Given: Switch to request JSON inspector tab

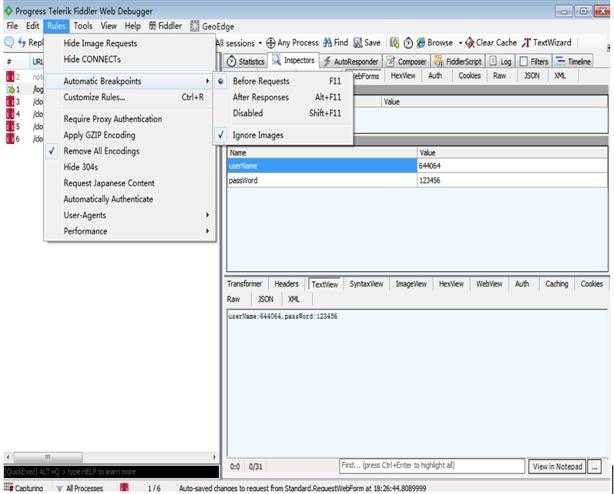Looking at the screenshot, I should pyautogui.click(x=531, y=76).
